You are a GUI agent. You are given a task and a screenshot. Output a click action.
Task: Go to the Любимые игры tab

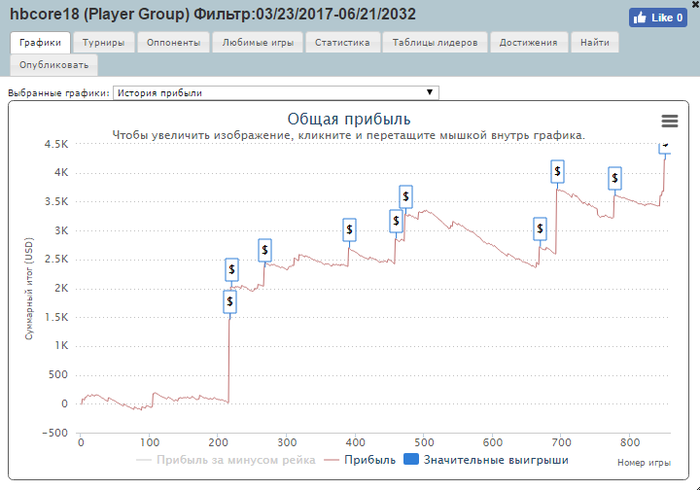click(x=258, y=42)
